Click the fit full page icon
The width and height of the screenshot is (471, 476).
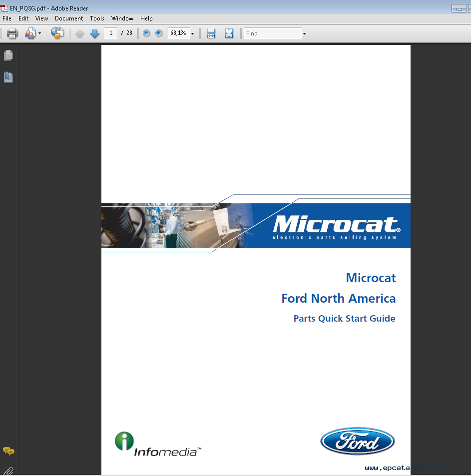[x=229, y=33]
